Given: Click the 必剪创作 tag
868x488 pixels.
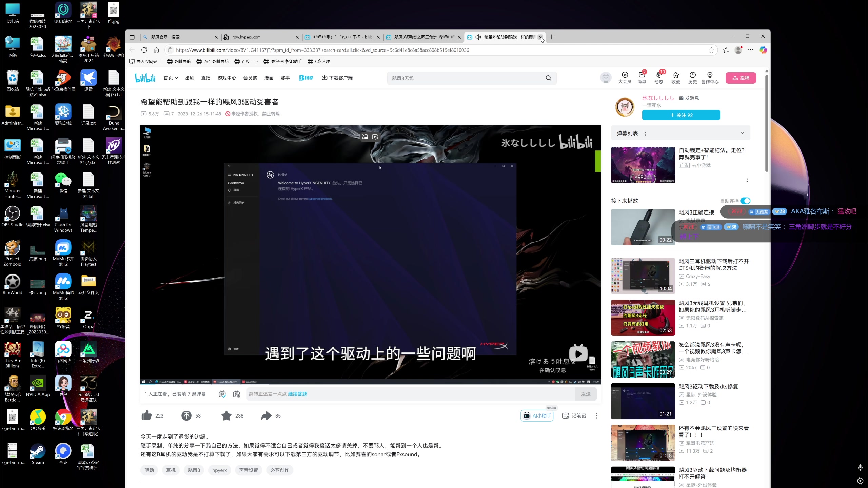Looking at the screenshot, I should [x=280, y=470].
